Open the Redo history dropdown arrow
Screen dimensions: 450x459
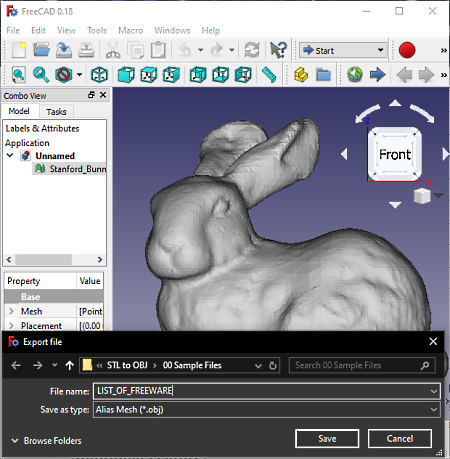[232, 50]
